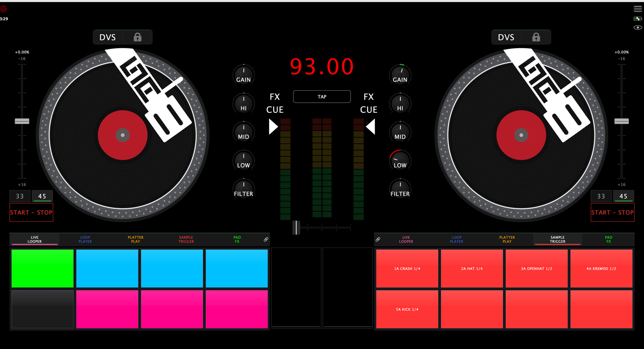Image resolution: width=644 pixels, height=349 pixels.
Task: Set right deck speed to 45
Action: coord(623,196)
